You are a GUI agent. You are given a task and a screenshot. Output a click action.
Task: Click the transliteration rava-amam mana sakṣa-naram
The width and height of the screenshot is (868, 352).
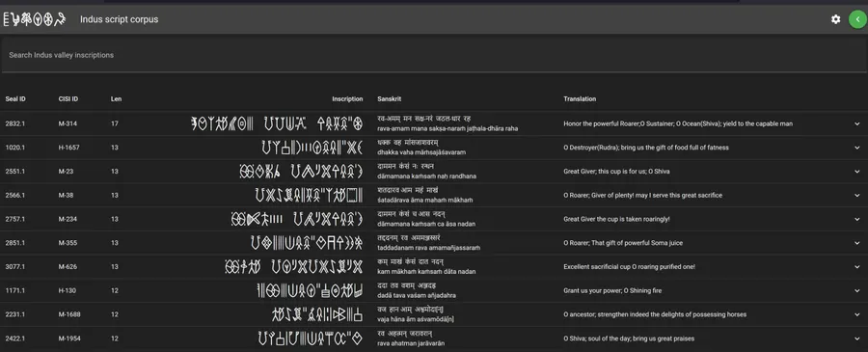[448, 128]
